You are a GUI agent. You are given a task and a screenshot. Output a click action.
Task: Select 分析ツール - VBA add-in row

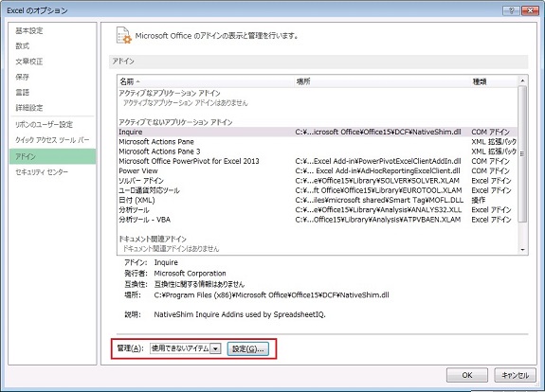click(x=318, y=220)
